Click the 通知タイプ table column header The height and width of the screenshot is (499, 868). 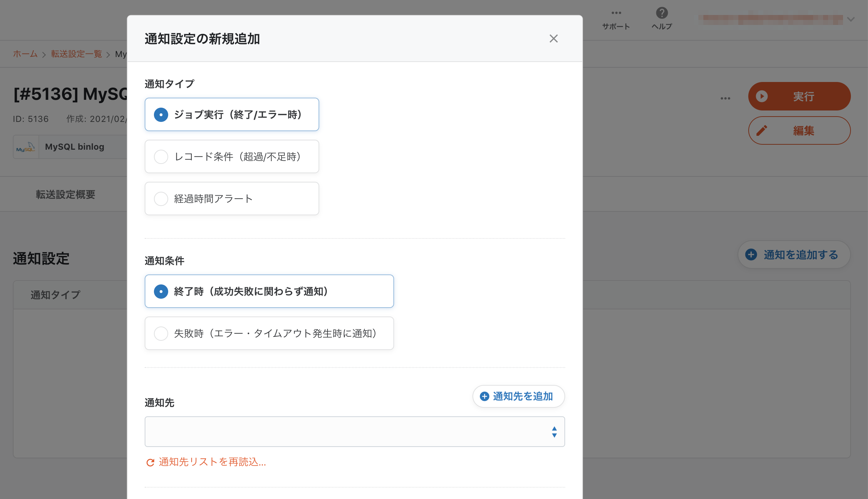(x=55, y=295)
